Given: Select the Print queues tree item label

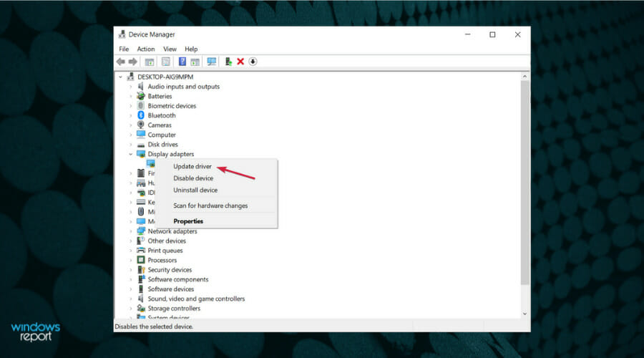Looking at the screenshot, I should (x=165, y=251).
